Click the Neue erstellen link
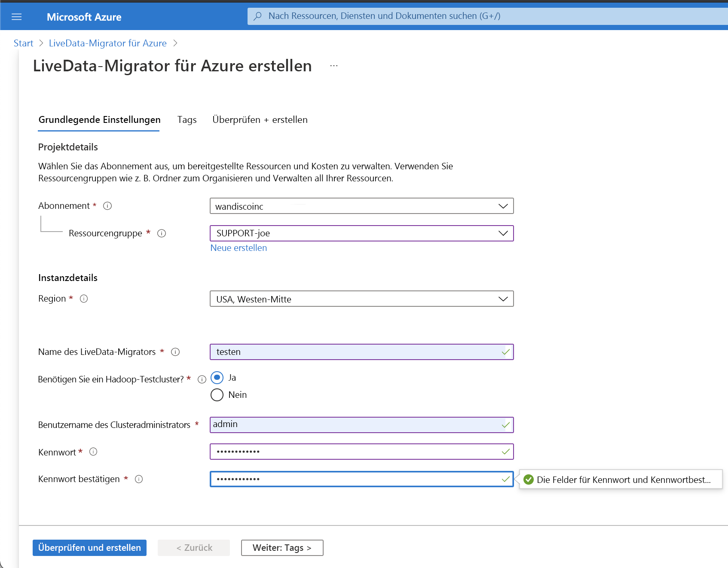Screen dimensions: 728x568 click(238, 247)
